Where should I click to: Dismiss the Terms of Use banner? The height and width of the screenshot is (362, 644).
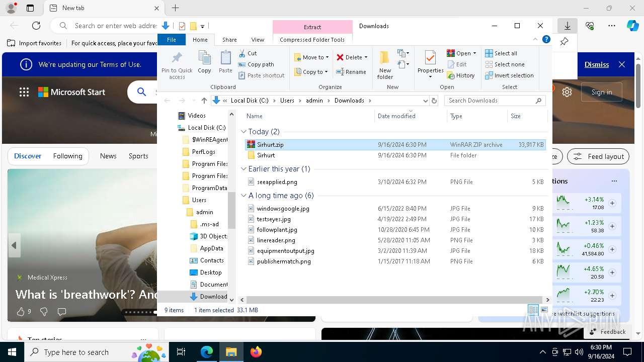point(597,64)
